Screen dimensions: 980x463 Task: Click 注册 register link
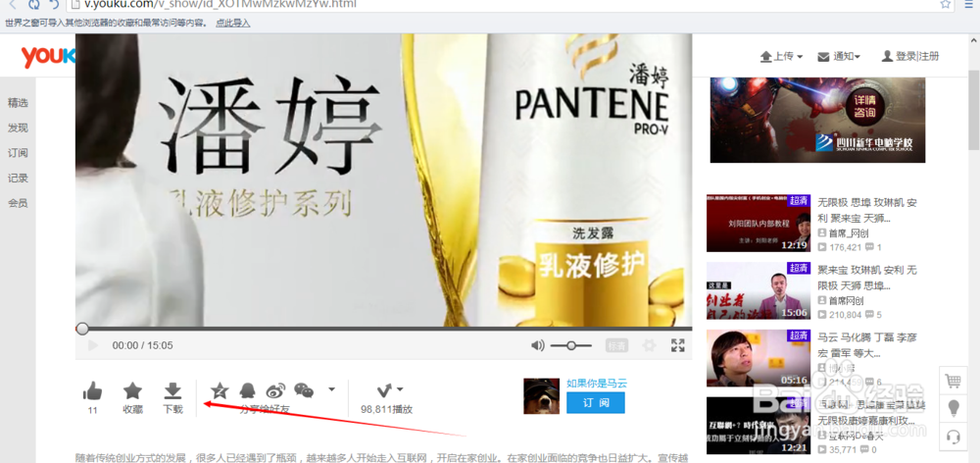[929, 56]
